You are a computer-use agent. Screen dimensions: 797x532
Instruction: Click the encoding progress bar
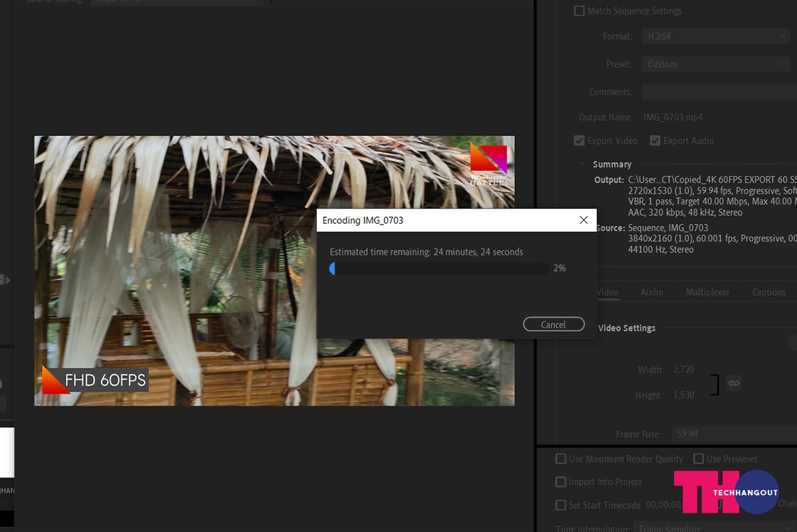pos(439,268)
